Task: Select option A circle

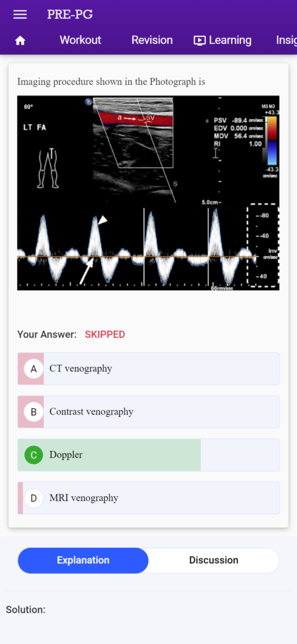Action: 34,369
